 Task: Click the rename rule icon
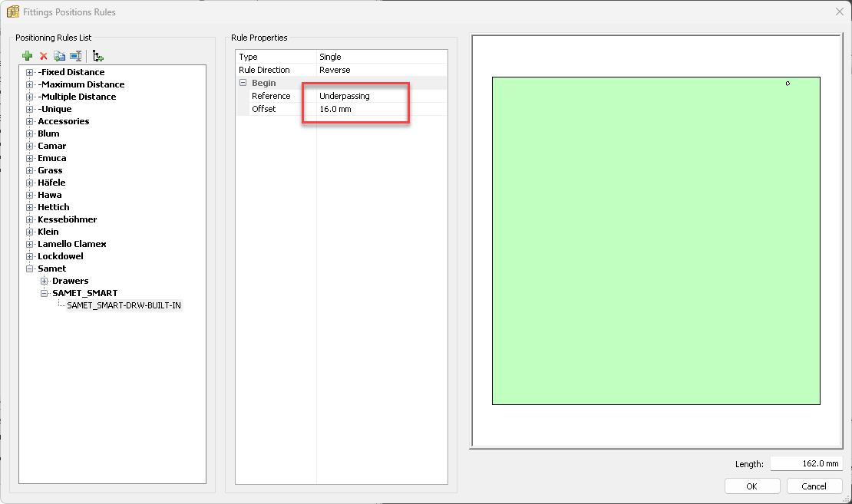(75, 56)
